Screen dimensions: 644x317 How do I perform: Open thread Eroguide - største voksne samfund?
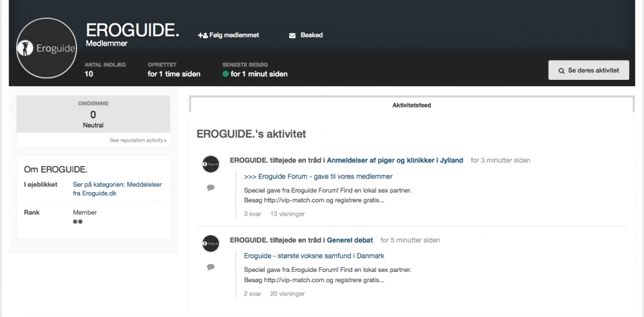tap(314, 256)
